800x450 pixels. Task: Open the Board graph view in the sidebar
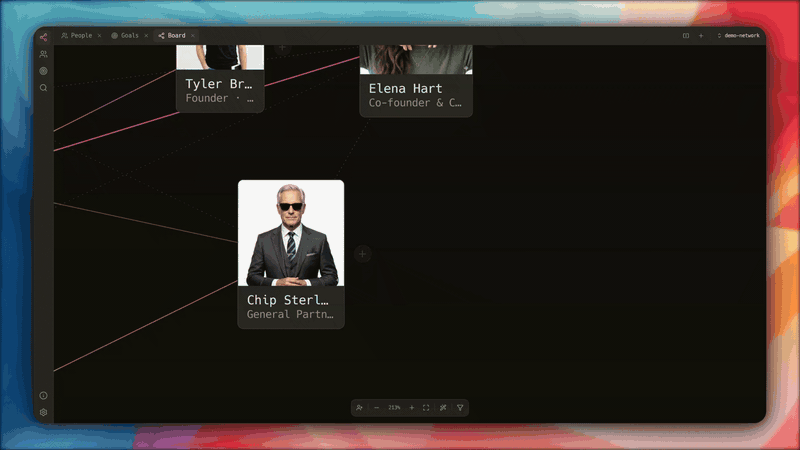click(x=43, y=37)
